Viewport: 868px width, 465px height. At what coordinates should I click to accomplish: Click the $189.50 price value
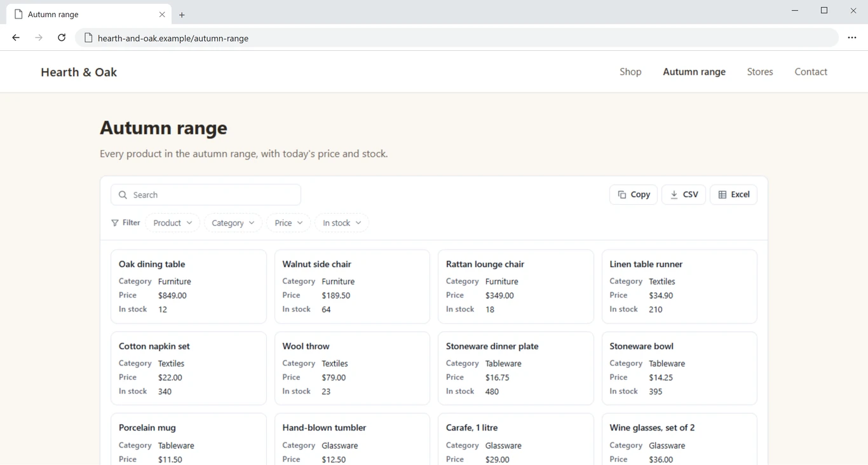click(x=336, y=295)
